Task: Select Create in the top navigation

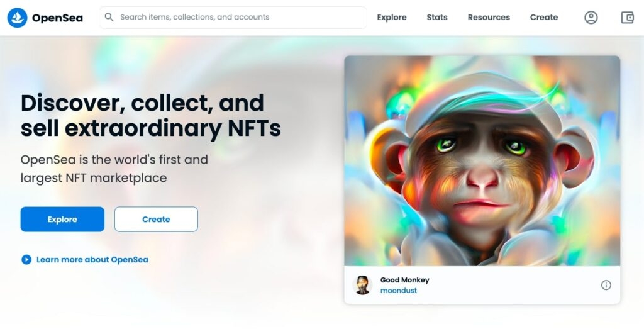Action: click(544, 18)
